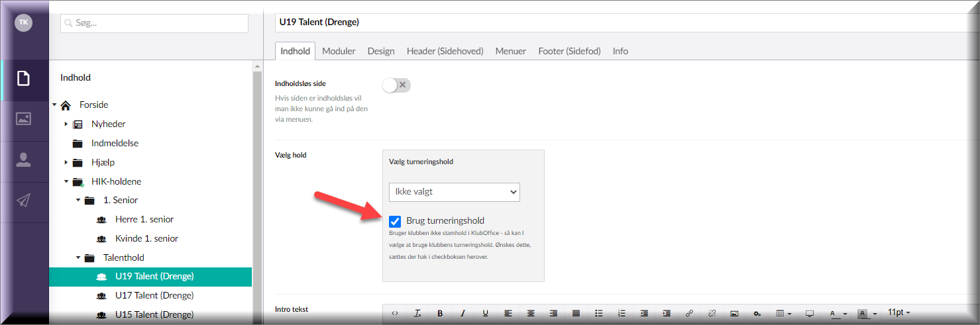Switch to the Footer (Sidefod) tab

click(569, 51)
